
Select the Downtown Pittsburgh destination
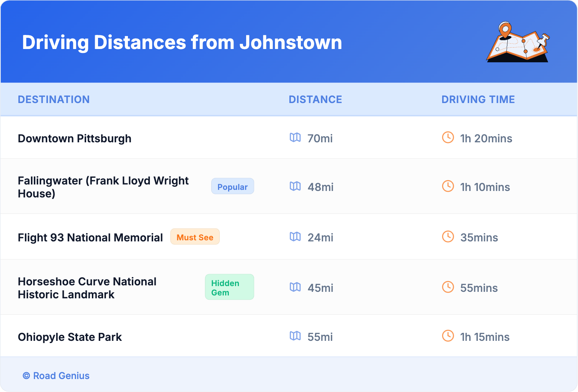click(75, 139)
